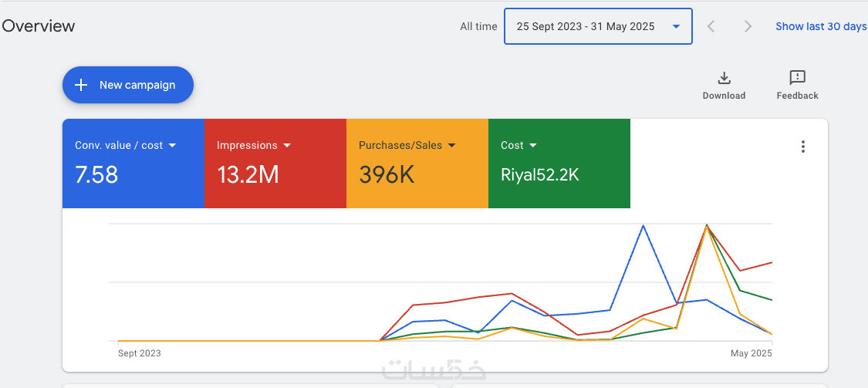Click the May 2025 axis label
868x388 pixels.
click(x=751, y=353)
